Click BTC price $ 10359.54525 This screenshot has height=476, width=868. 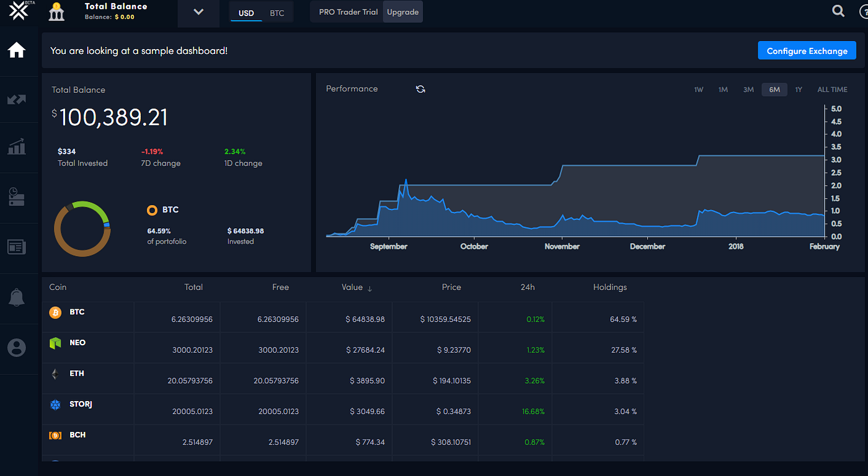pos(445,319)
